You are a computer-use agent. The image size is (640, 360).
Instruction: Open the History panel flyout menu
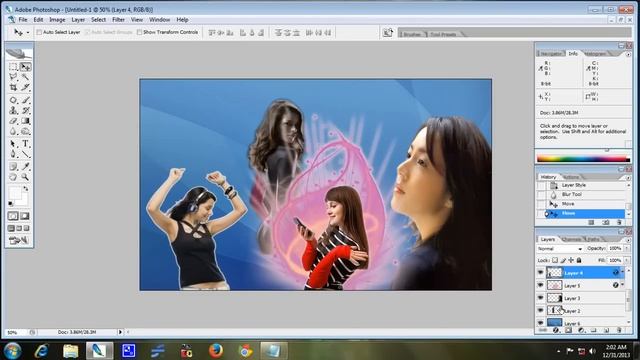[x=628, y=178]
